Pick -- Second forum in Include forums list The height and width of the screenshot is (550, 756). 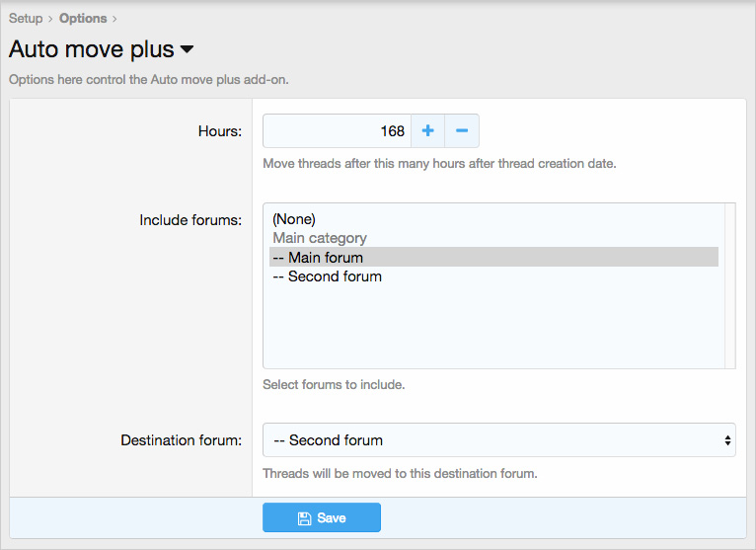pyautogui.click(x=327, y=276)
